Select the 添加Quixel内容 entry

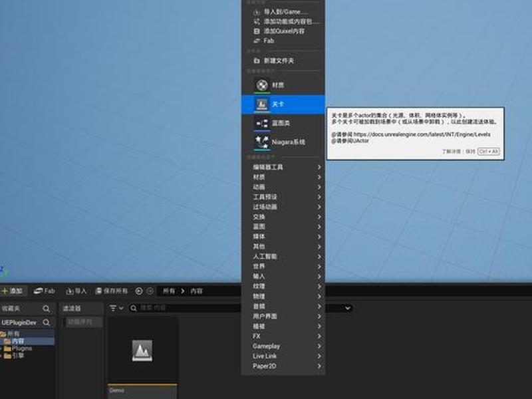(283, 31)
